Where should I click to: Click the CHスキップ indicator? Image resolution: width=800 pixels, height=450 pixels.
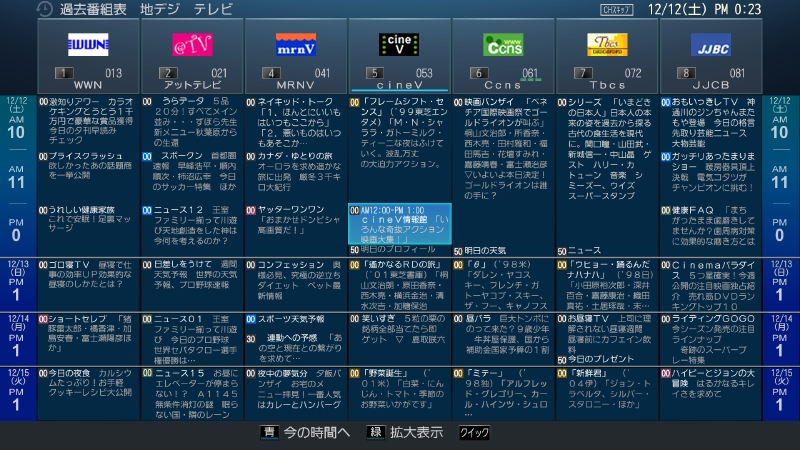[617, 10]
